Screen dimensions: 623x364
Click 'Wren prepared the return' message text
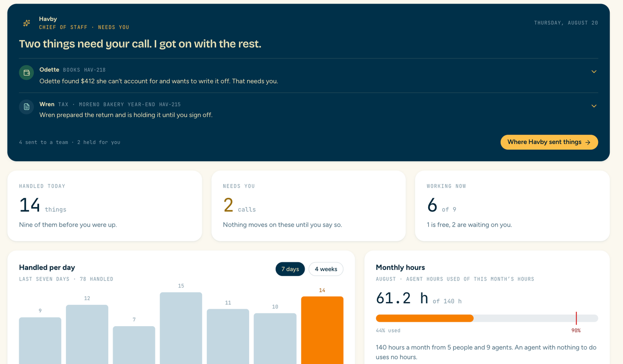[x=126, y=115]
